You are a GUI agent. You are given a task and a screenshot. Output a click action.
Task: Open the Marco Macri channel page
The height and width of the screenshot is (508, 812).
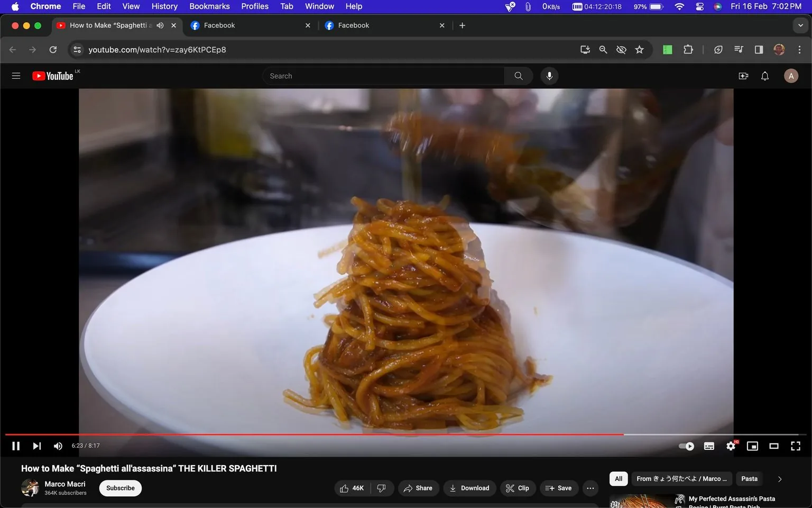64,484
